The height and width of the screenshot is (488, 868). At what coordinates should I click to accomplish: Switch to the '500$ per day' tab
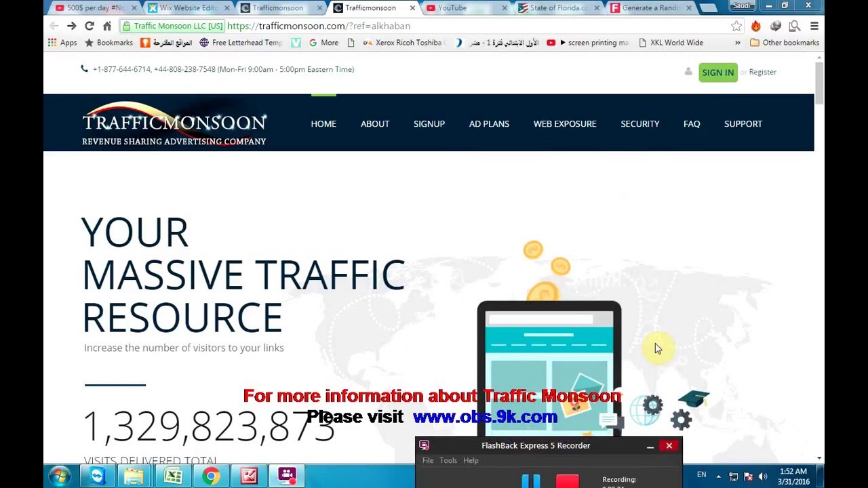point(96,8)
